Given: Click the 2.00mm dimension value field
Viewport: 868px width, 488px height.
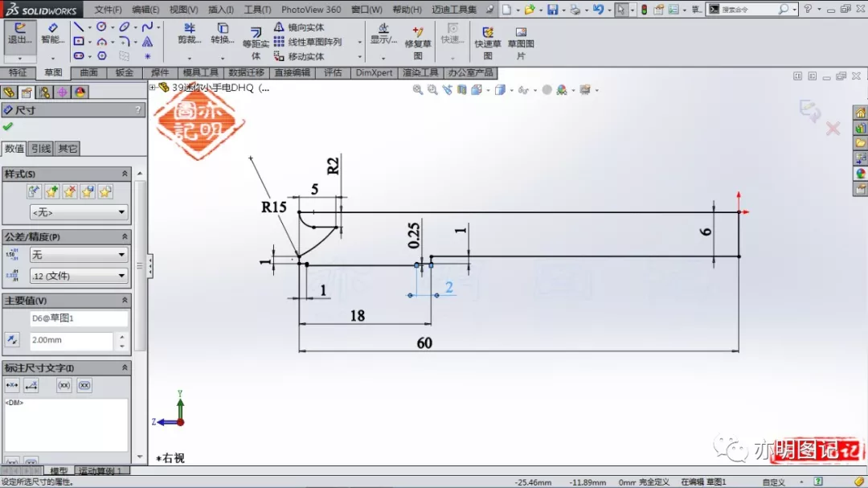Looking at the screenshot, I should (x=71, y=340).
